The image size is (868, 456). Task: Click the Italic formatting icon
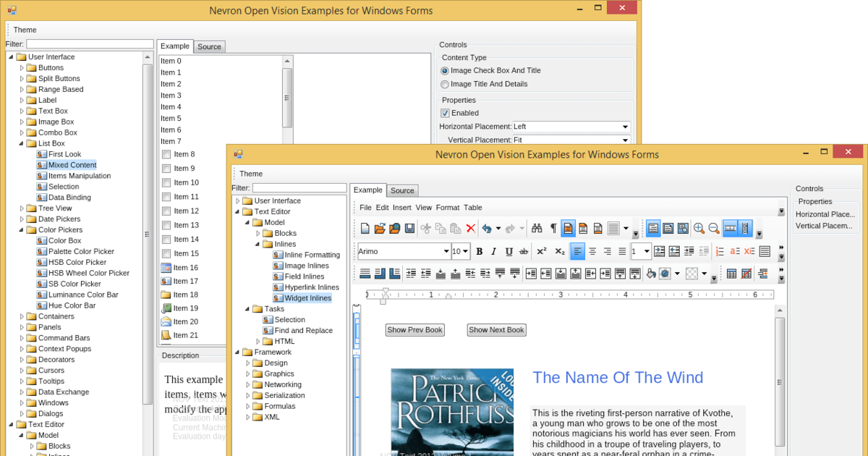click(494, 251)
